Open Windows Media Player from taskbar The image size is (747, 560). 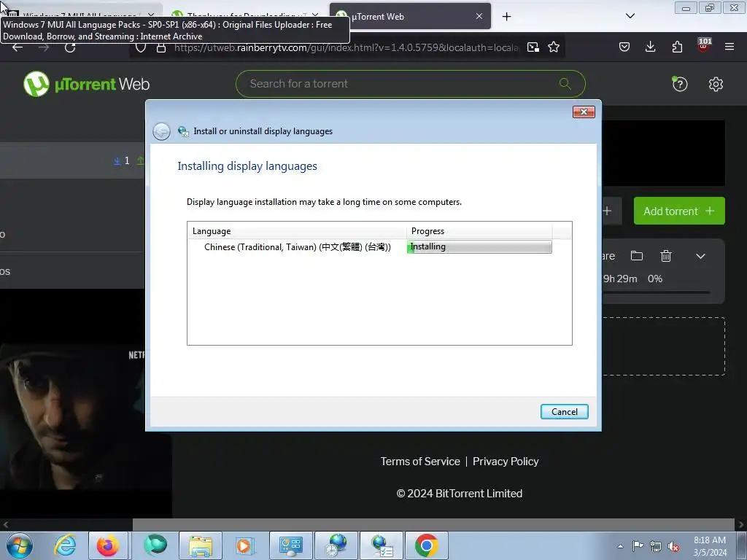(245, 545)
